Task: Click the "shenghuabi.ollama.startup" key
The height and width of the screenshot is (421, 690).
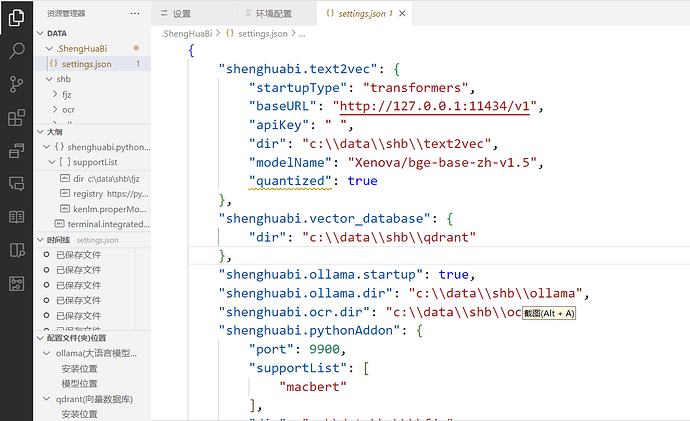Action: (x=321, y=275)
